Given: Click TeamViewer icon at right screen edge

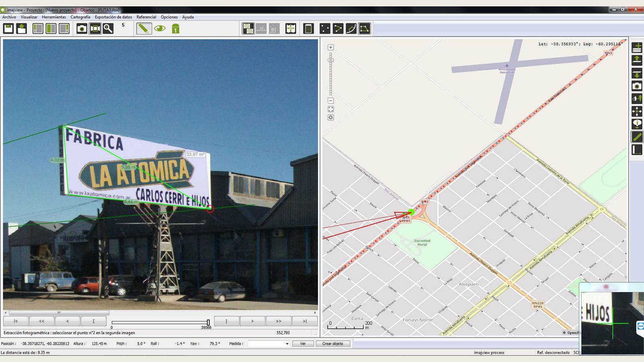Looking at the screenshot, I should [640, 326].
